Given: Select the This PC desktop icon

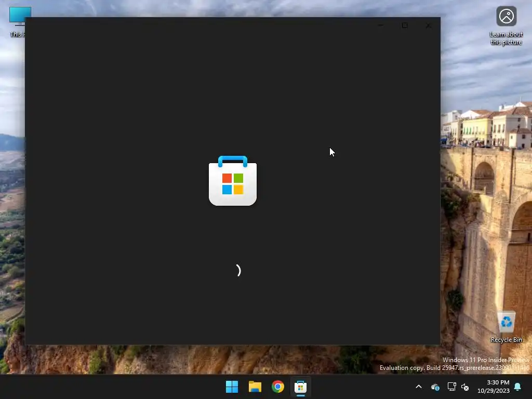Looking at the screenshot, I should [x=18, y=21].
